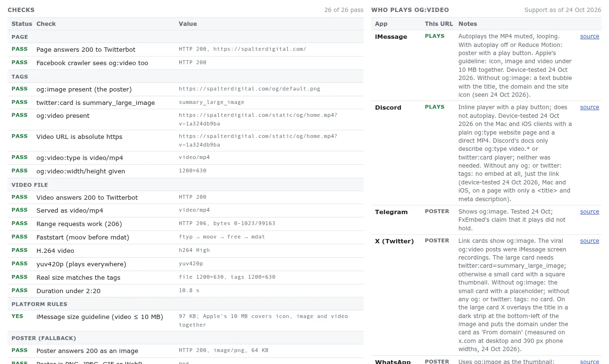Select "Video answers 200 to Twitterbot"
Image resolution: width=609 pixels, height=364 pixels.
click(87, 198)
